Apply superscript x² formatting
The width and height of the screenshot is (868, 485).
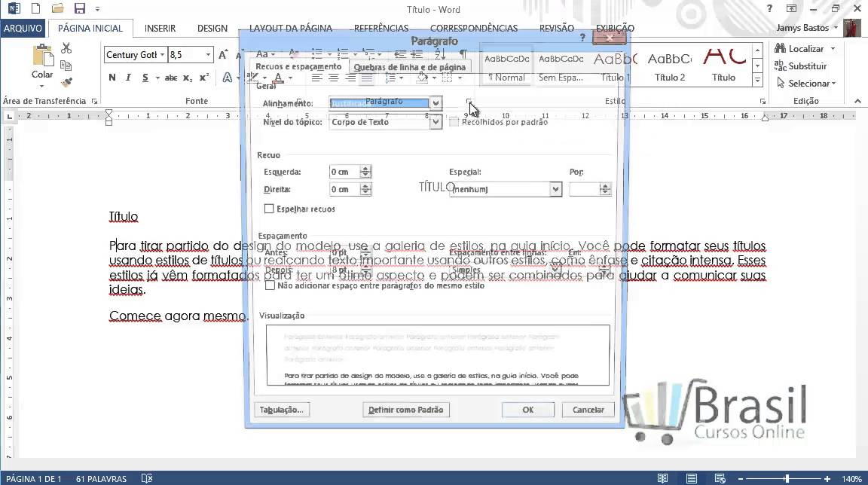(204, 78)
